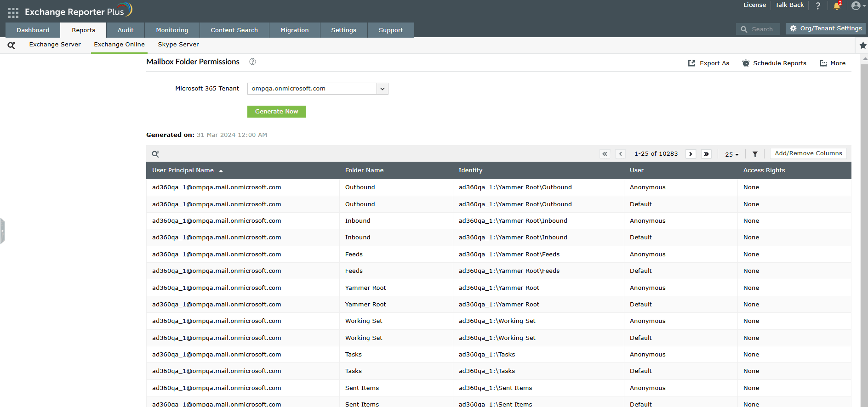Open the app launcher grid icon

[x=13, y=12]
